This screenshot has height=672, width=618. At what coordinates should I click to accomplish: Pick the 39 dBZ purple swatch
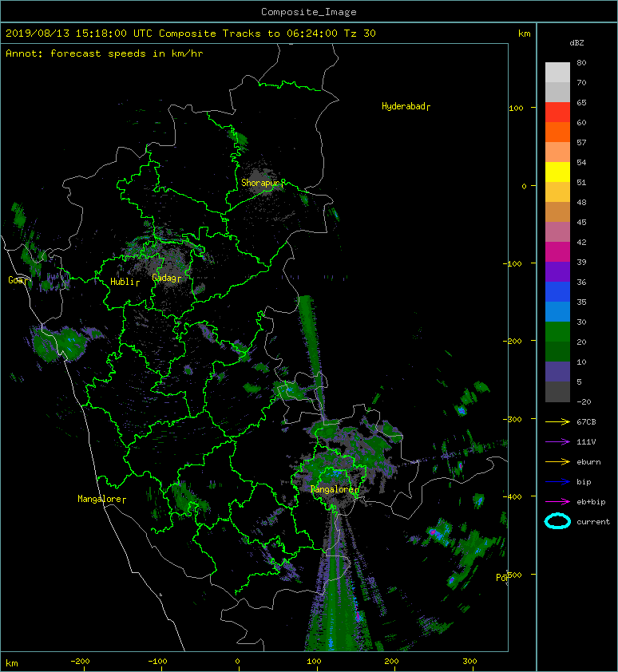coord(557,271)
